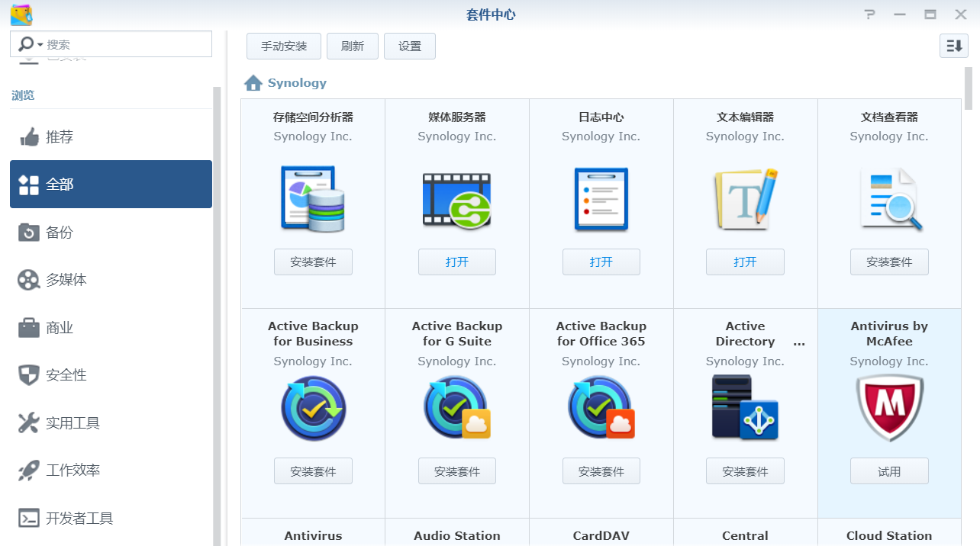This screenshot has width=980, height=546.
Task: Click the Text Editor (文本编辑器) icon
Action: pos(745,198)
